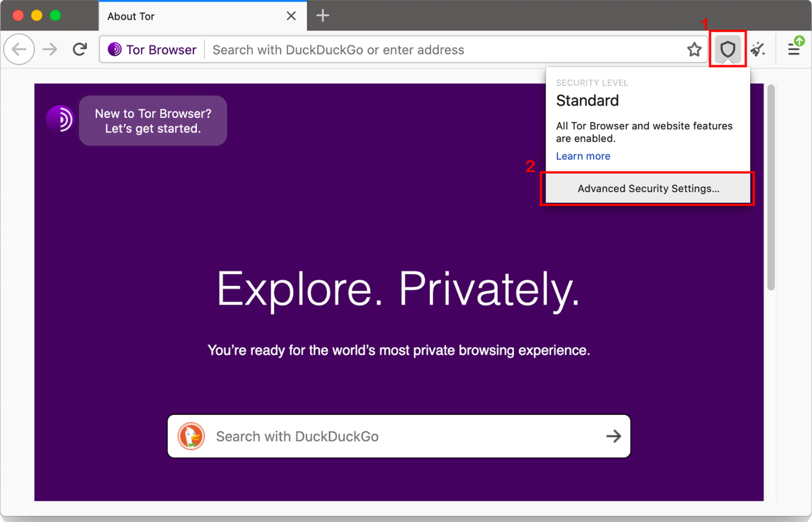The height and width of the screenshot is (522, 812).
Task: Select the About Tor tab
Action: [180, 16]
